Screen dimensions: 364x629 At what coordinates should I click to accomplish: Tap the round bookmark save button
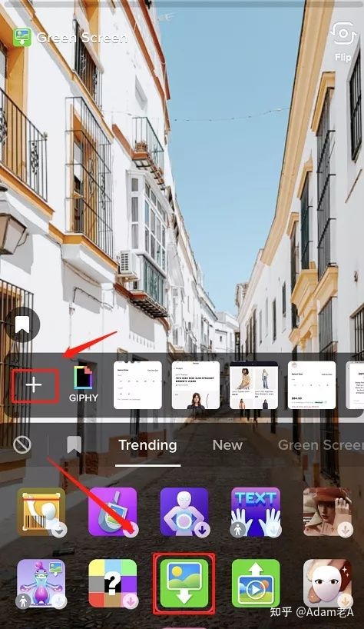pyautogui.click(x=23, y=325)
